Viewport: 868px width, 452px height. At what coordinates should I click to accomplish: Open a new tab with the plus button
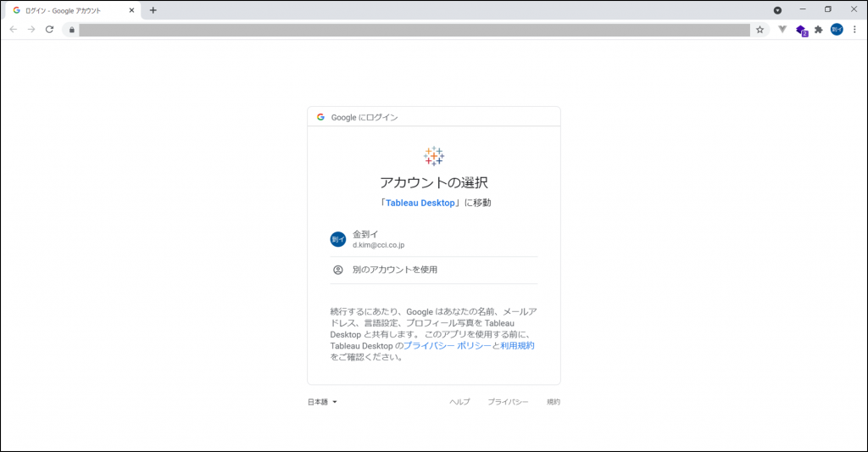click(x=153, y=10)
